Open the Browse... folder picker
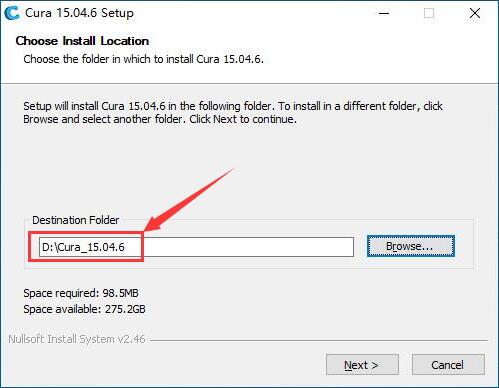 point(411,246)
